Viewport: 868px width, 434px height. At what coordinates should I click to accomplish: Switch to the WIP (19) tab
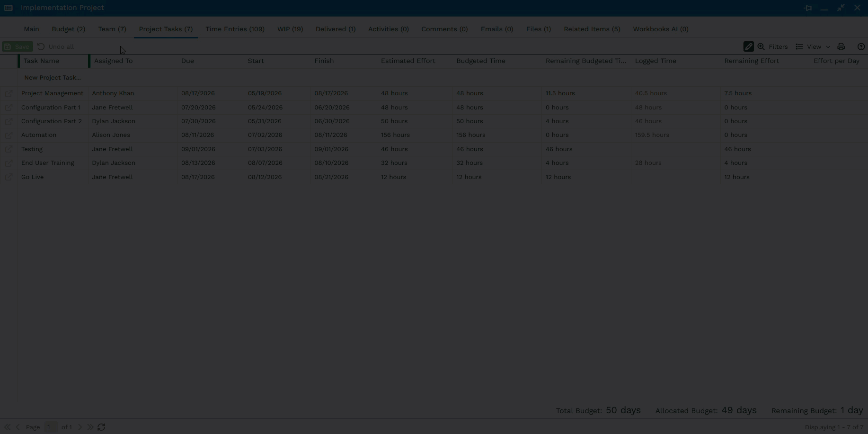coord(290,29)
